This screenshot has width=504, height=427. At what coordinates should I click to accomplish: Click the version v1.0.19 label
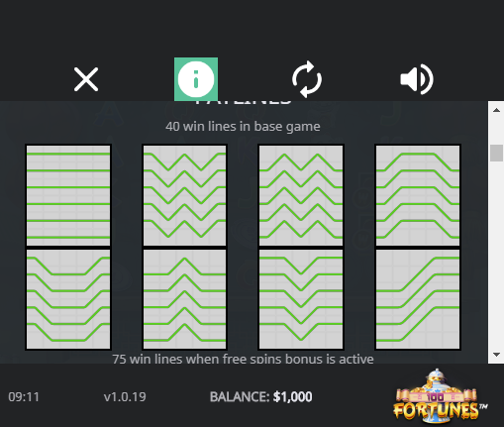click(125, 396)
